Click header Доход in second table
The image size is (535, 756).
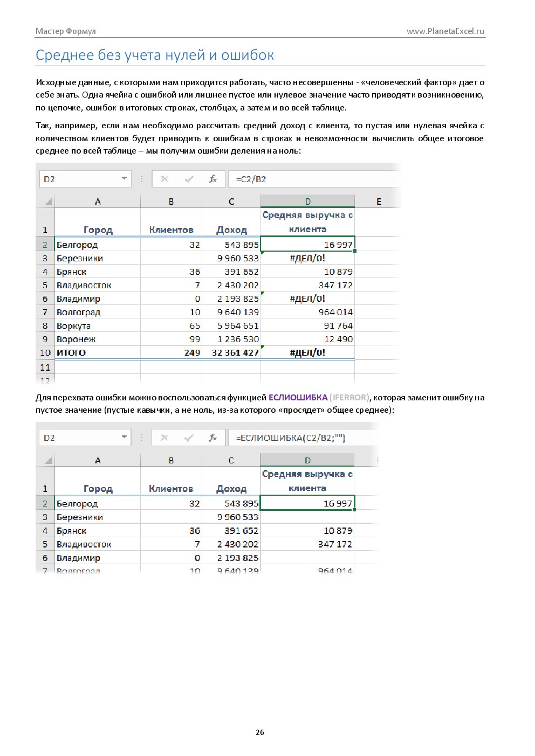coord(231,489)
